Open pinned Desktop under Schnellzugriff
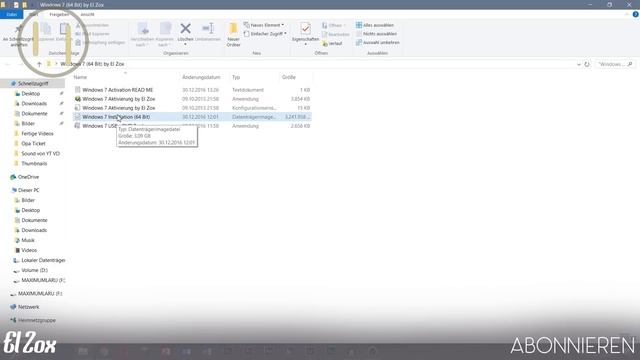640x360 pixels. pyautogui.click(x=31, y=93)
